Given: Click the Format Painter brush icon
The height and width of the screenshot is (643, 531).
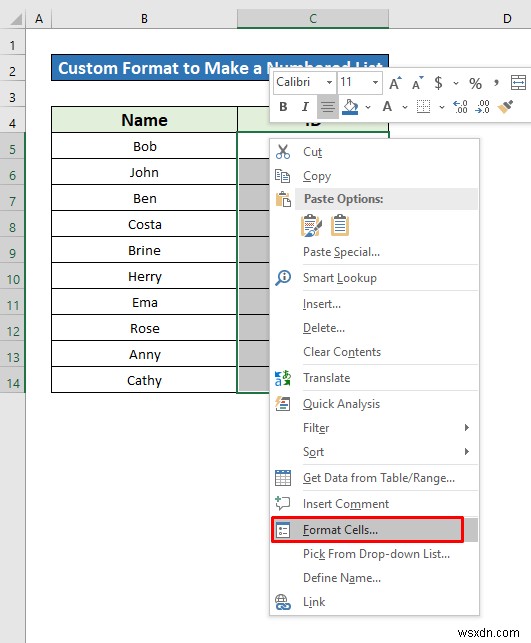Looking at the screenshot, I should (x=505, y=107).
